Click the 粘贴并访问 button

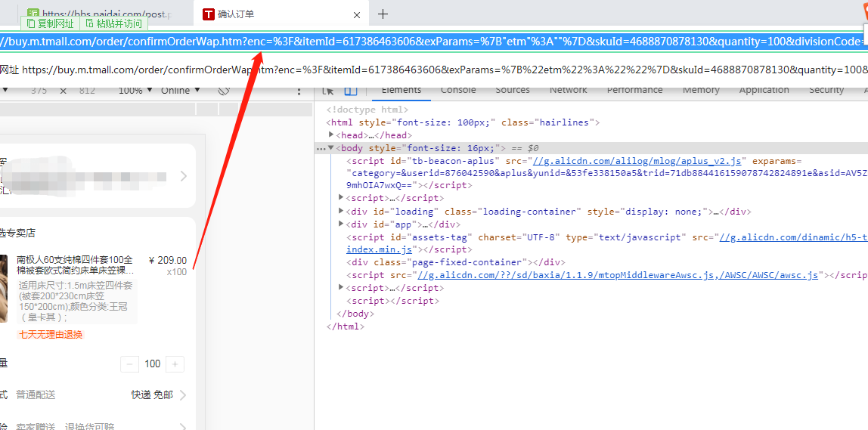(113, 23)
